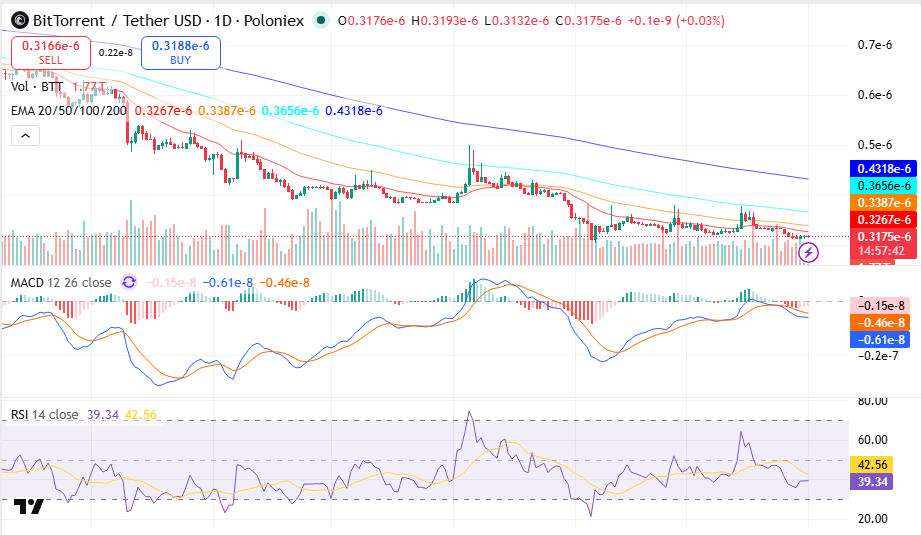
Task: Click EMA value 0.4318e-6 in legend
Action: pyautogui.click(x=354, y=110)
